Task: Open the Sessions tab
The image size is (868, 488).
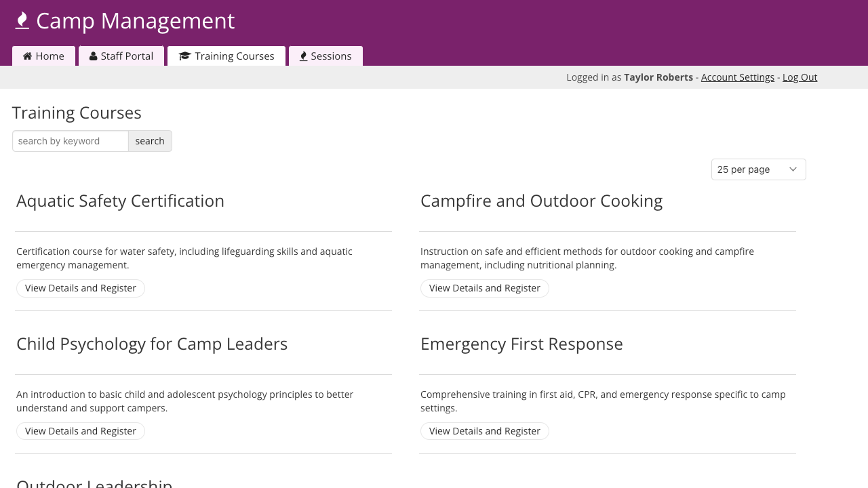Action: pos(326,56)
